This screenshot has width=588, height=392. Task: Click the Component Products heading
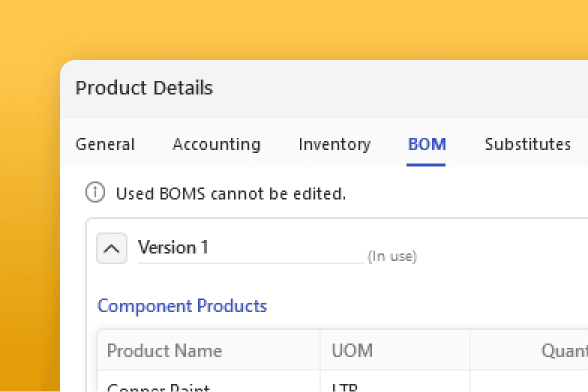pos(182,306)
